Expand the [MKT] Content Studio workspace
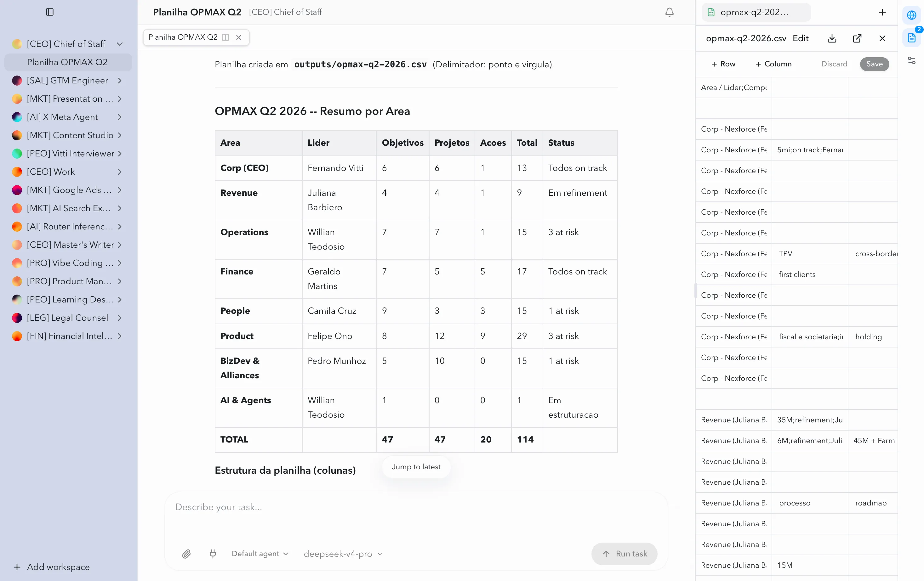This screenshot has width=924, height=581. tap(120, 135)
